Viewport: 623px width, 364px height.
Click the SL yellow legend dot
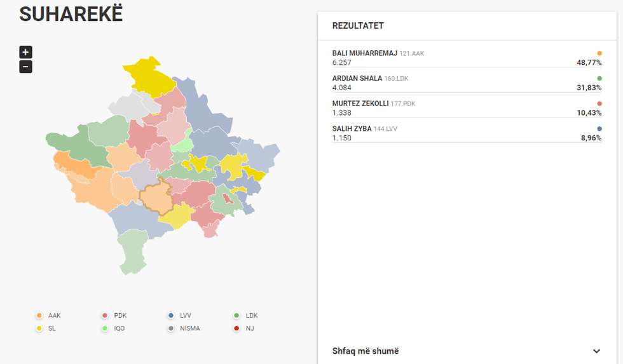(39, 328)
